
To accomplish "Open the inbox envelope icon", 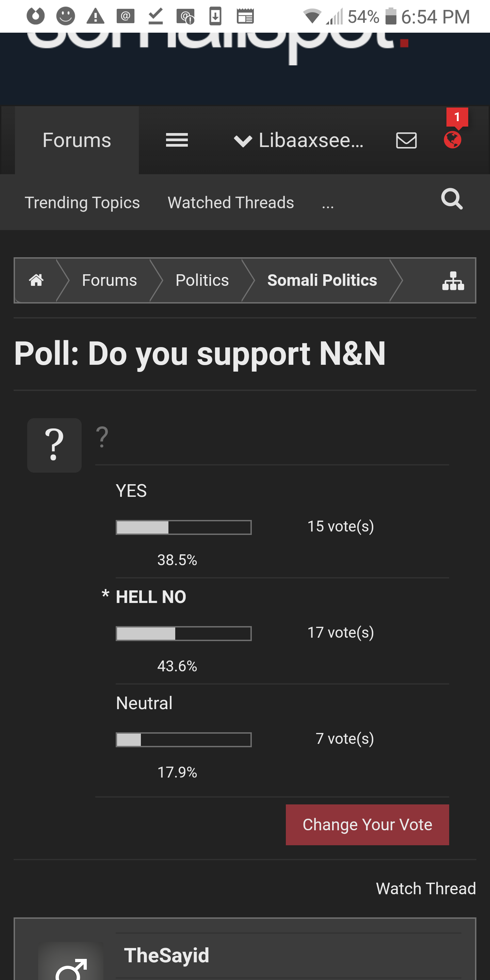I will pyautogui.click(x=406, y=140).
